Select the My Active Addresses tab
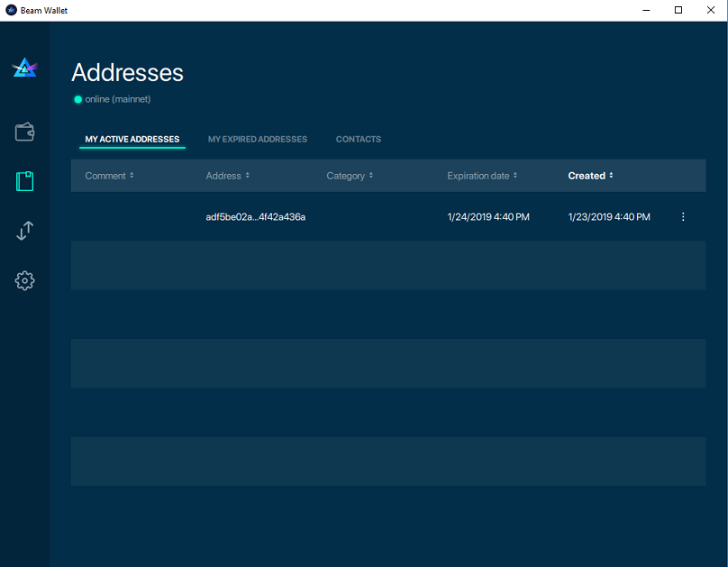This screenshot has height=567, width=728. coord(132,139)
